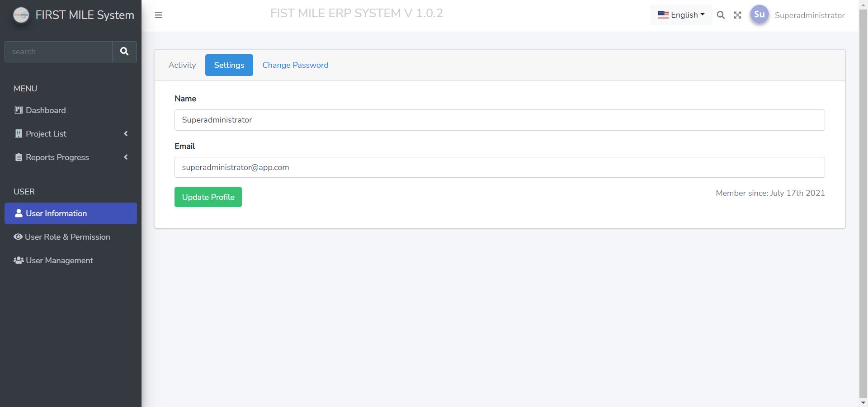Expand the Project List menu
Image resolution: width=868 pixels, height=407 pixels.
pyautogui.click(x=45, y=133)
